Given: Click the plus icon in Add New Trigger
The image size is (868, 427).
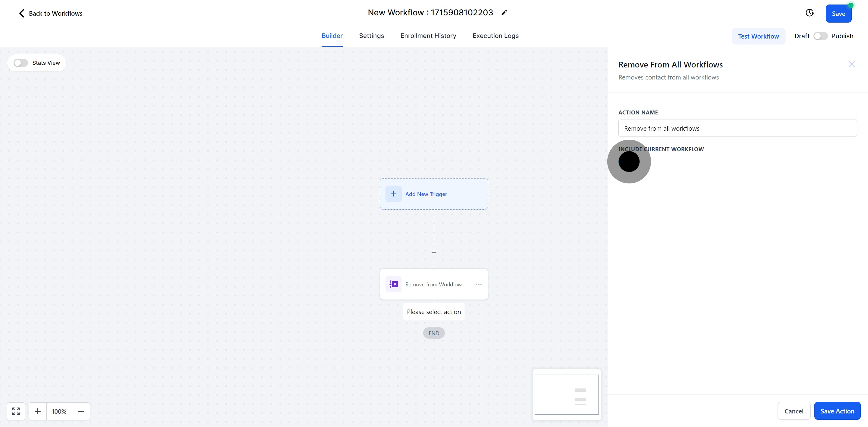Looking at the screenshot, I should click(393, 194).
